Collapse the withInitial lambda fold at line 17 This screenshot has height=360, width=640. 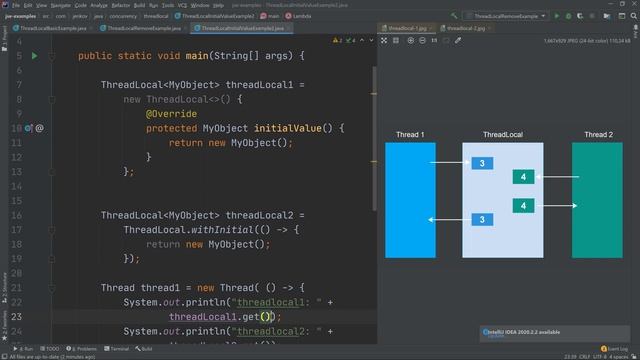click(52, 230)
